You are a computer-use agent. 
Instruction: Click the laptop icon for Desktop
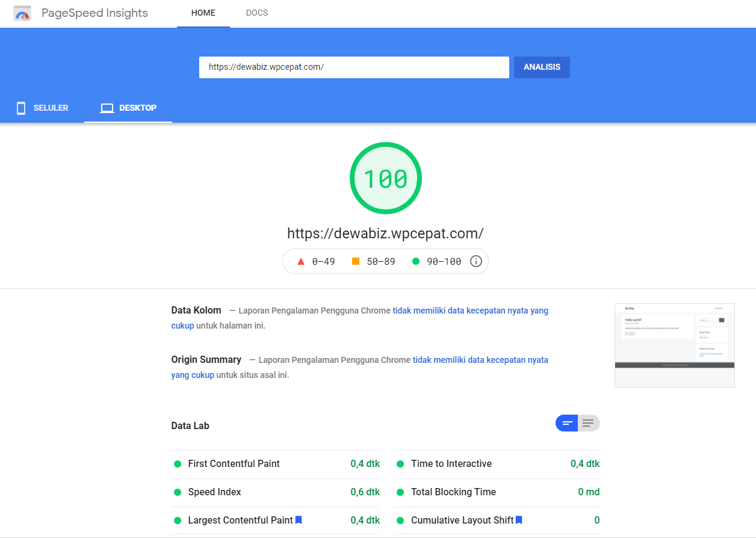[107, 108]
